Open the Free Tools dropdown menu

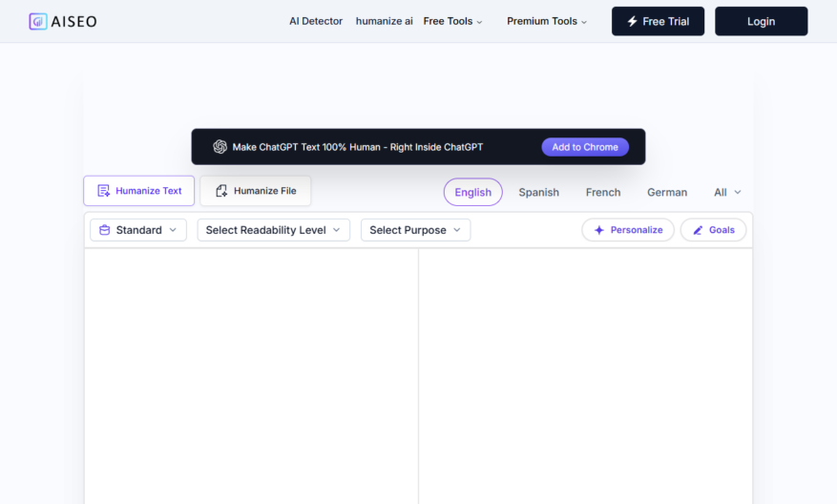pos(452,21)
